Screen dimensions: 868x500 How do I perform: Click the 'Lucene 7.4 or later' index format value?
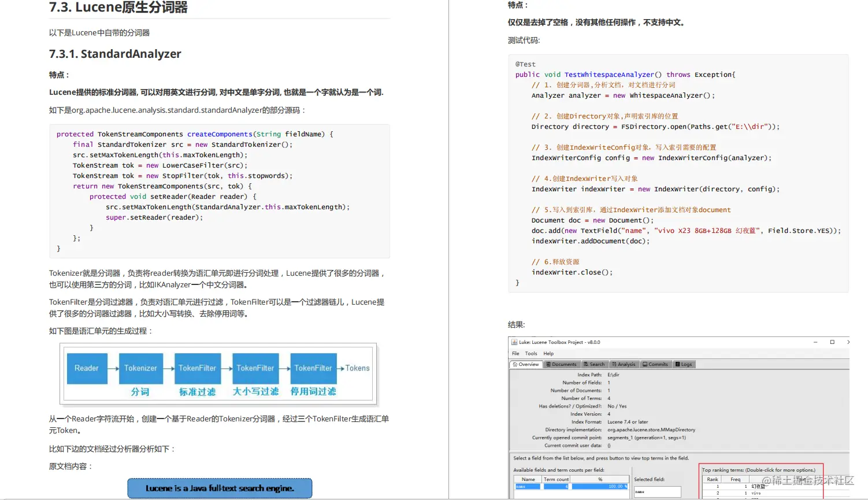pyautogui.click(x=628, y=422)
